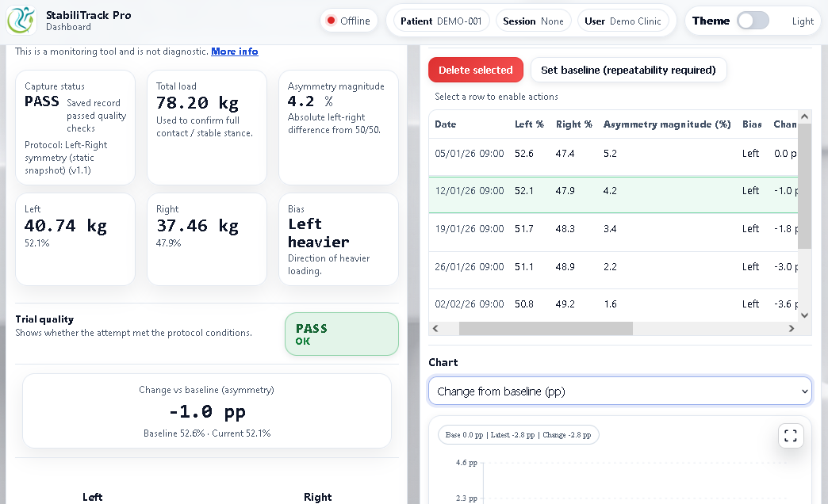Click the vertical scrollbar thumb of table
Screen dimensions: 828x504
pyautogui.click(x=804, y=185)
